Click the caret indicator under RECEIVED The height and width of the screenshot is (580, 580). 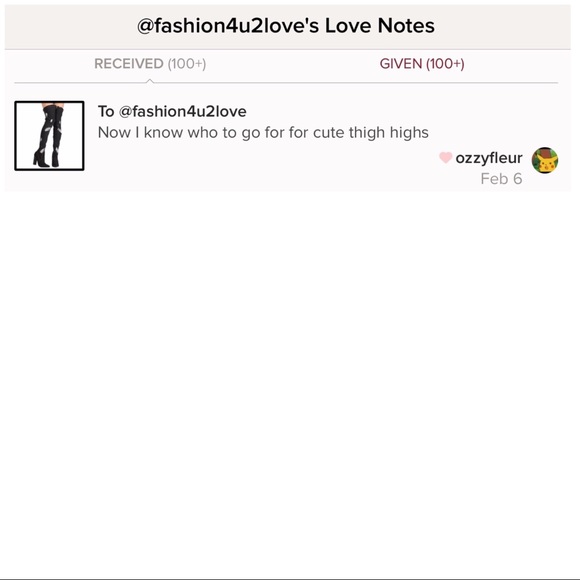click(x=150, y=81)
